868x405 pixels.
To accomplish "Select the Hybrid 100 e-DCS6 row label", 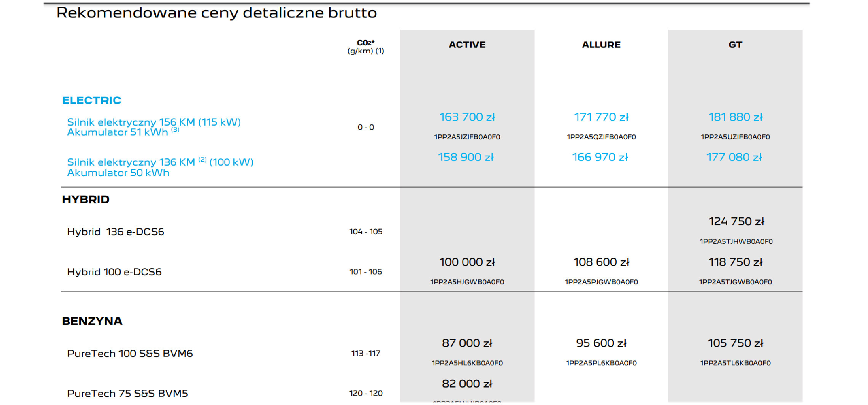I will point(114,272).
